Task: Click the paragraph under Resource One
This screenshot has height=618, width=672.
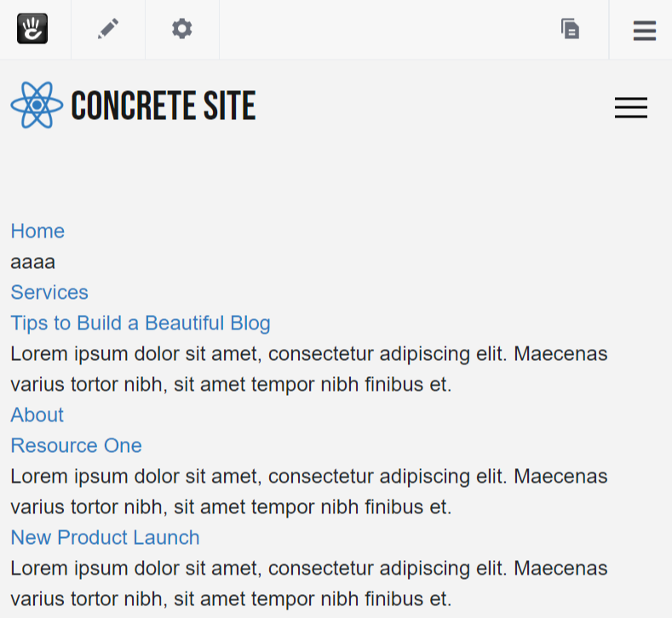Action: 309,492
